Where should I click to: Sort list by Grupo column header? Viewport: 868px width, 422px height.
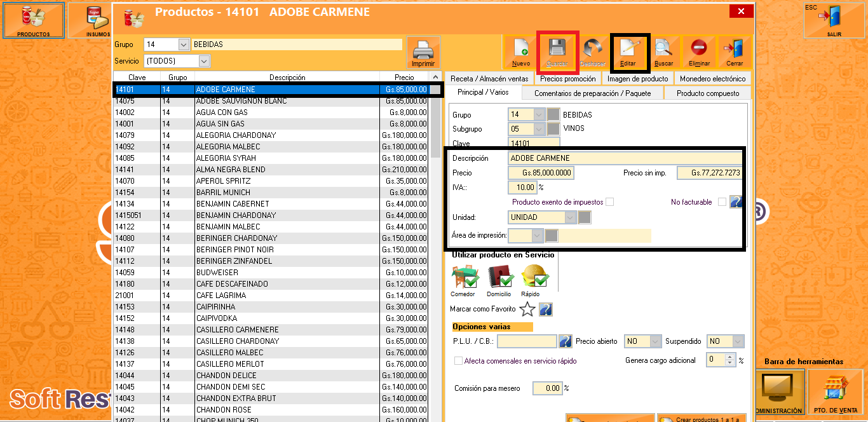[177, 77]
